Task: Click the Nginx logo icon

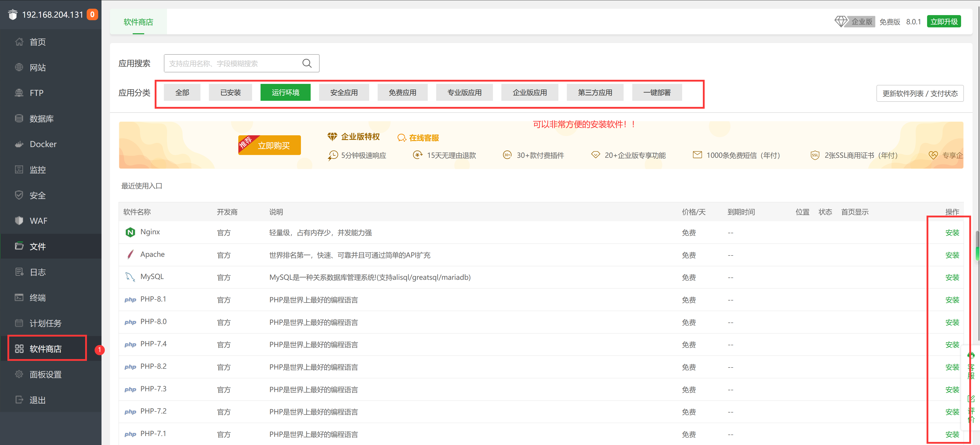Action: 130,232
